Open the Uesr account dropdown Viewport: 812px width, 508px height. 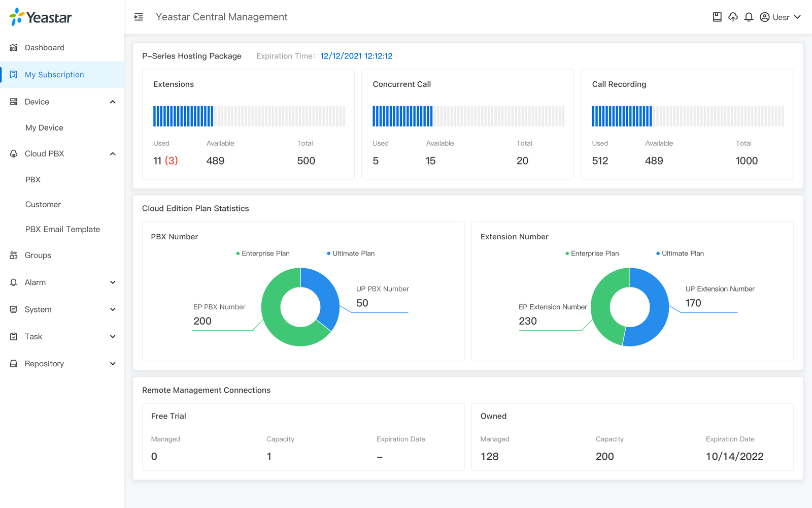[x=781, y=17]
